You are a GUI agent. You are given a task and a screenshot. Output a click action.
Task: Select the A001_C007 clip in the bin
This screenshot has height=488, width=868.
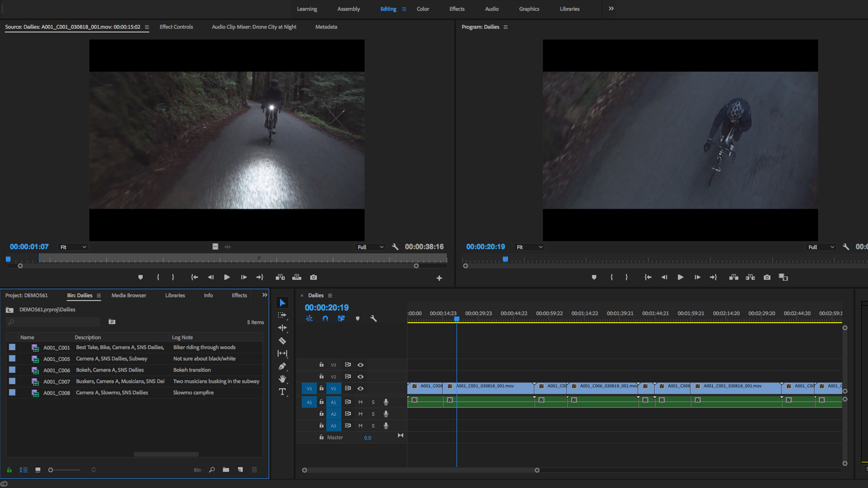tap(57, 382)
